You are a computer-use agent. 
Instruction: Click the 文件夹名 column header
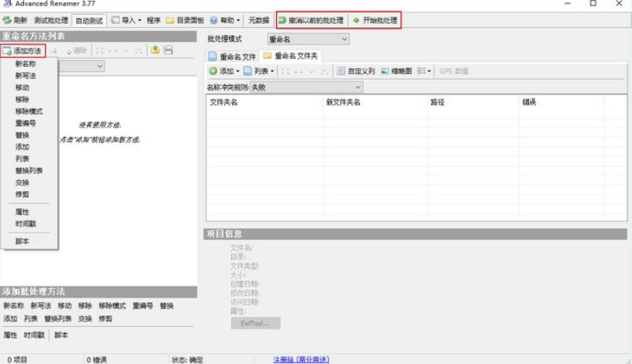click(264, 102)
